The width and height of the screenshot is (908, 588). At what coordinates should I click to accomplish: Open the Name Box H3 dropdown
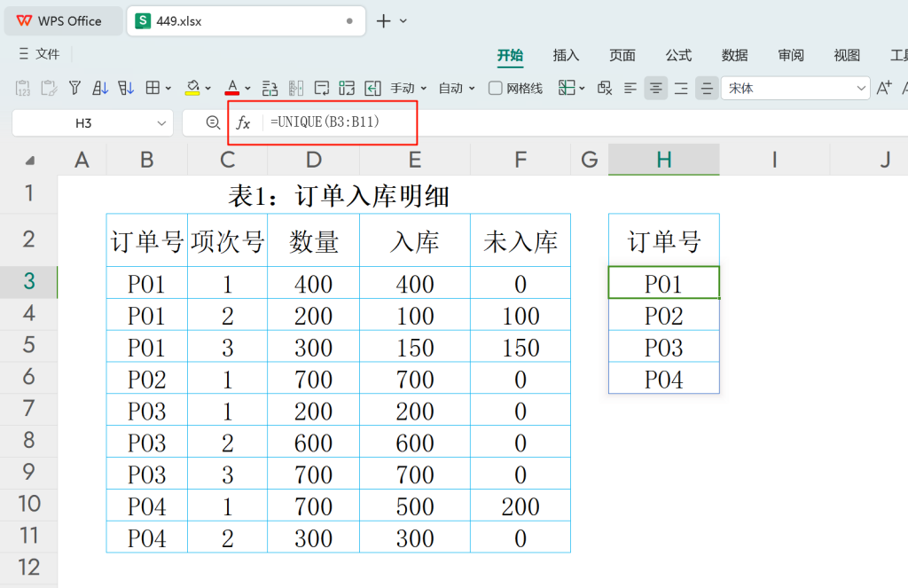161,122
